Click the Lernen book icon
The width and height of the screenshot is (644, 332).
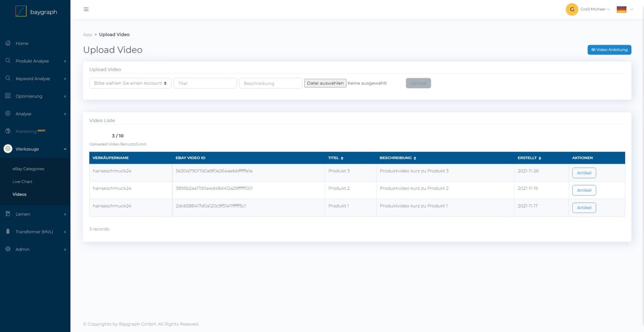(x=8, y=214)
